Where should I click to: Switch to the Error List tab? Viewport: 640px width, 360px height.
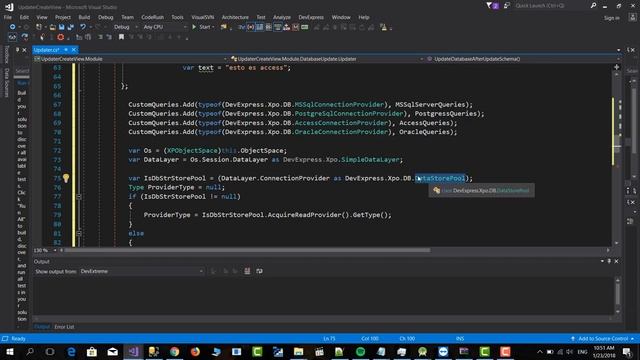pos(64,327)
